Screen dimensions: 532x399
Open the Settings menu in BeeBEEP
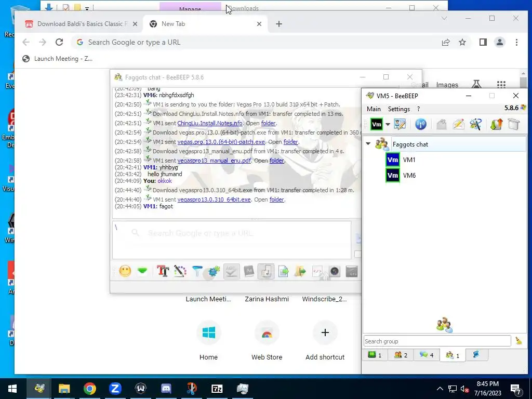(398, 109)
